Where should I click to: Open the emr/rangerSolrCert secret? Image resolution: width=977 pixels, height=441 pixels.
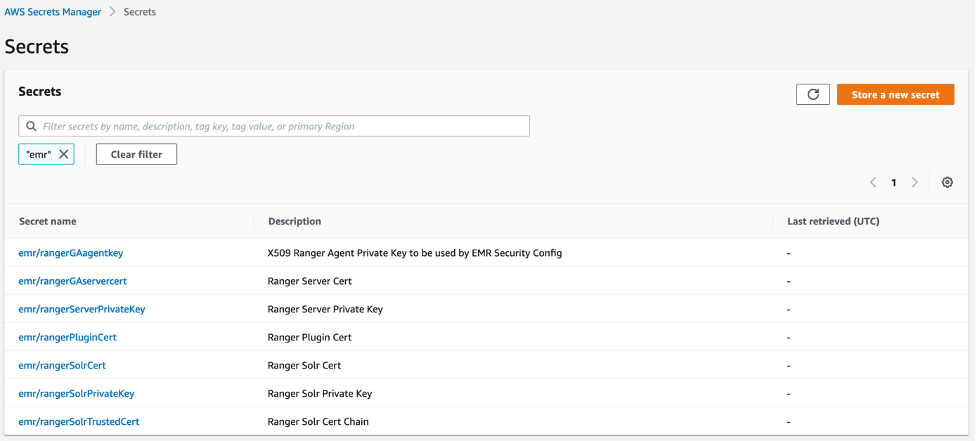click(x=62, y=365)
